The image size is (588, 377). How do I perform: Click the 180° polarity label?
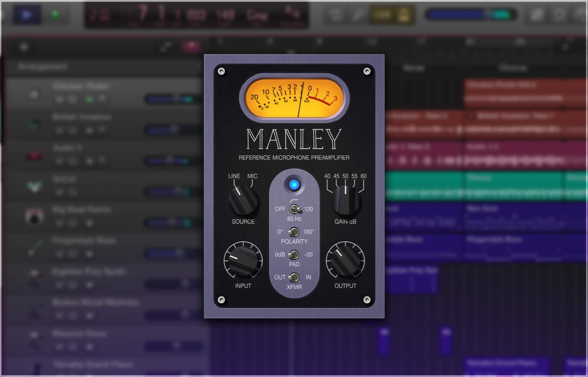pyautogui.click(x=308, y=232)
